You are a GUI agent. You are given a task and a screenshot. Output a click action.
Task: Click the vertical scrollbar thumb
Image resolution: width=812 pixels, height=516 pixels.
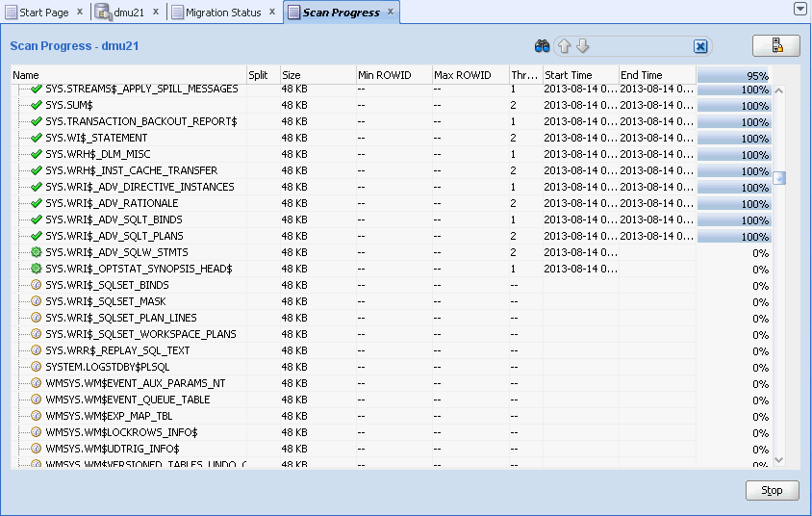pos(779,178)
